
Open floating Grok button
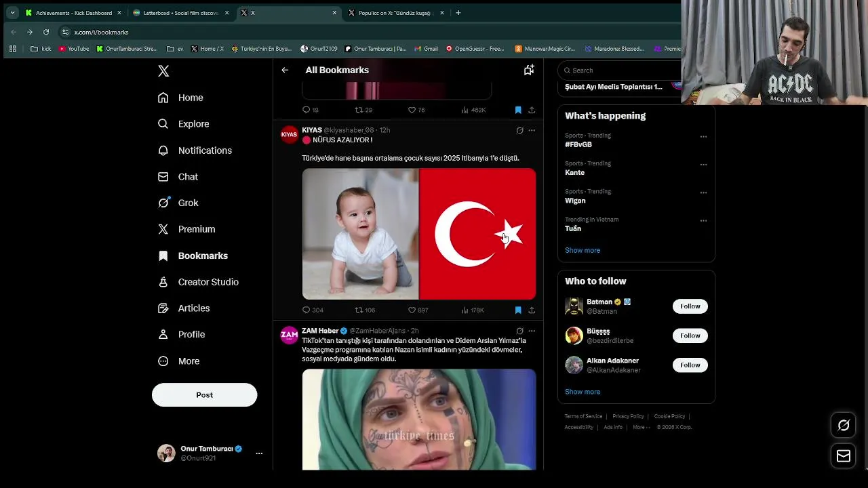[x=844, y=426]
